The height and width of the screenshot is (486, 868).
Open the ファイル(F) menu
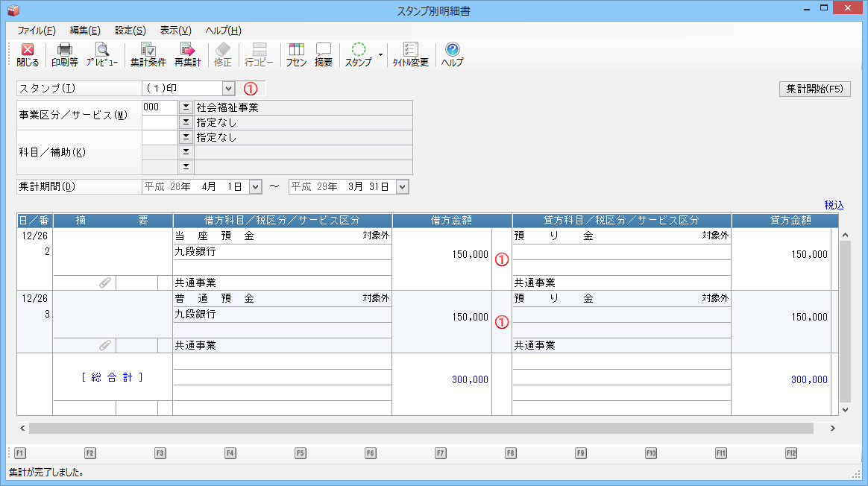[36, 31]
